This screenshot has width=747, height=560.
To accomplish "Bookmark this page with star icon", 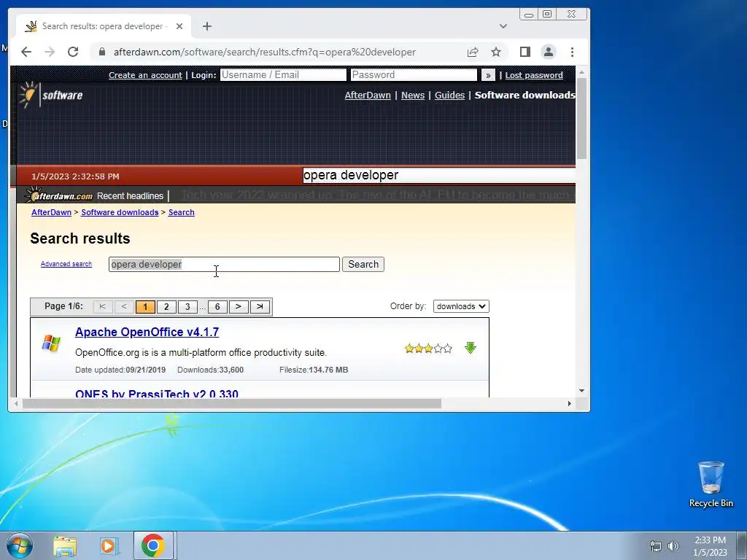I will (x=496, y=52).
